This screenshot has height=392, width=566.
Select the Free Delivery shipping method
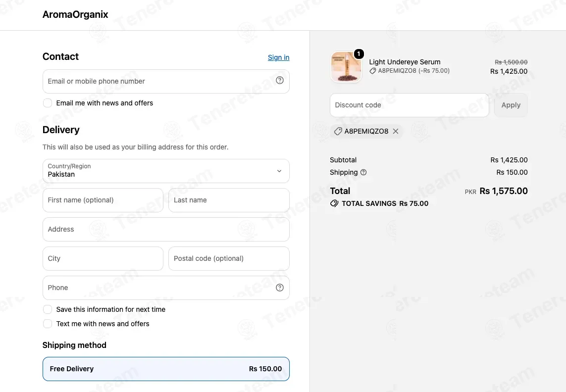(166, 369)
